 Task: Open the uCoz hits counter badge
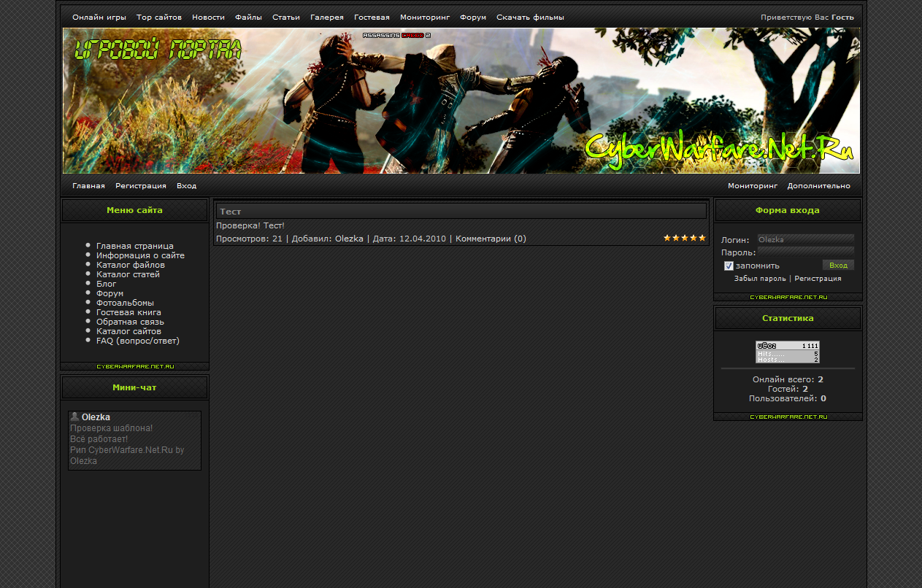(787, 352)
